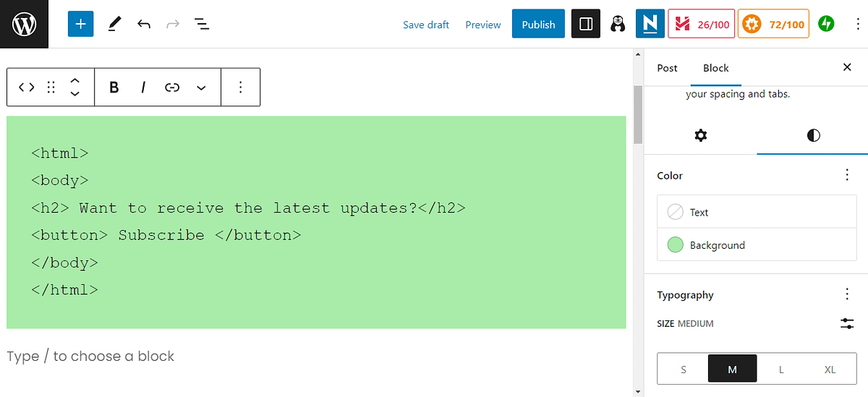Select font size L
The width and height of the screenshot is (868, 397).
[781, 370]
